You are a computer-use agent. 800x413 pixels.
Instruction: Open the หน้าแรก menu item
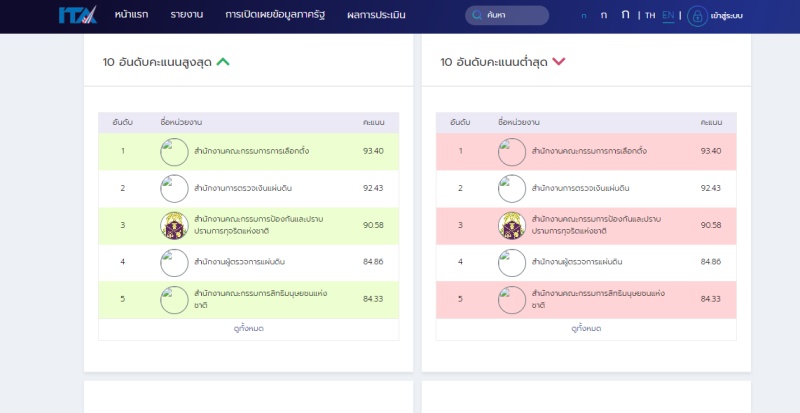[x=132, y=16]
